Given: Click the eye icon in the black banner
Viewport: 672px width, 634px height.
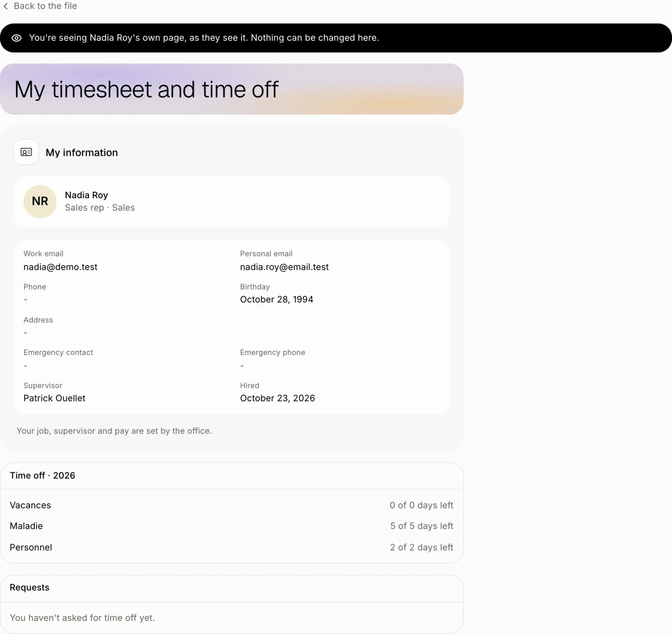Looking at the screenshot, I should tap(16, 38).
